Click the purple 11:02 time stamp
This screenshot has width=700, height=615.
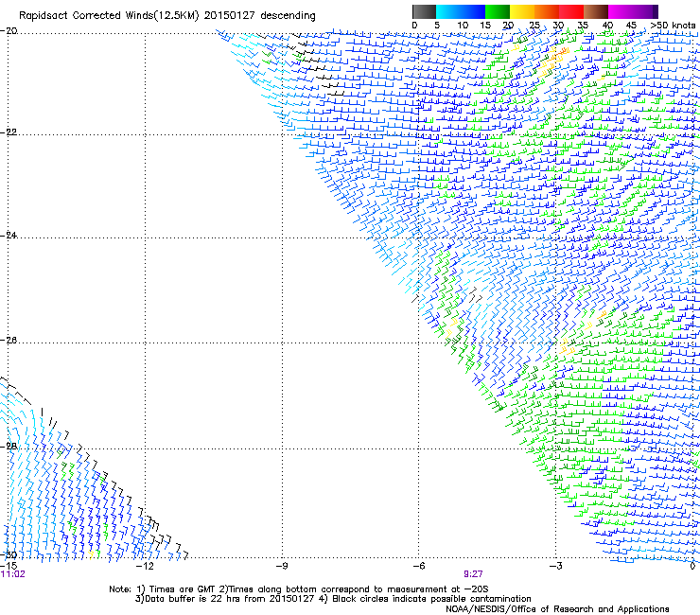(13, 574)
